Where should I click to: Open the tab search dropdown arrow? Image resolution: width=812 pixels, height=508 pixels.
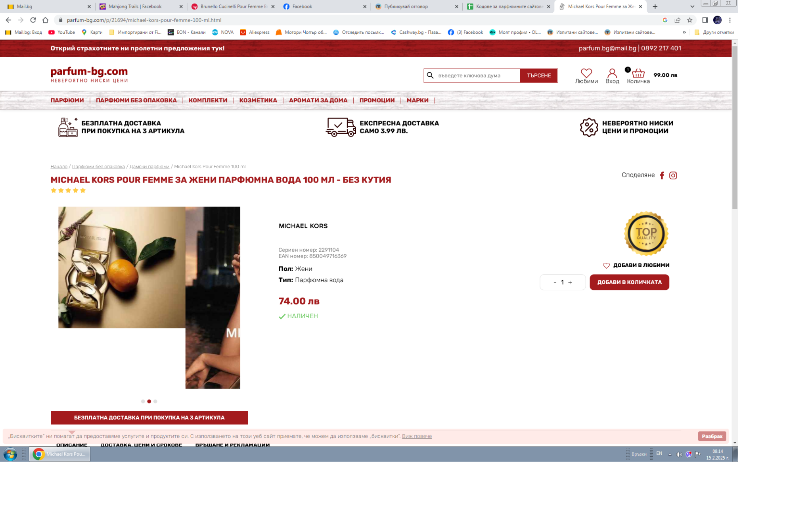[x=692, y=6]
